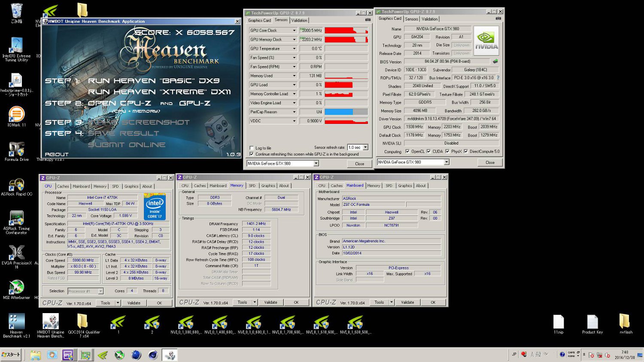Image resolution: width=644 pixels, height=362 pixels.
Task: Open the Japanese Start menu button
Action: pyautogui.click(x=11, y=355)
